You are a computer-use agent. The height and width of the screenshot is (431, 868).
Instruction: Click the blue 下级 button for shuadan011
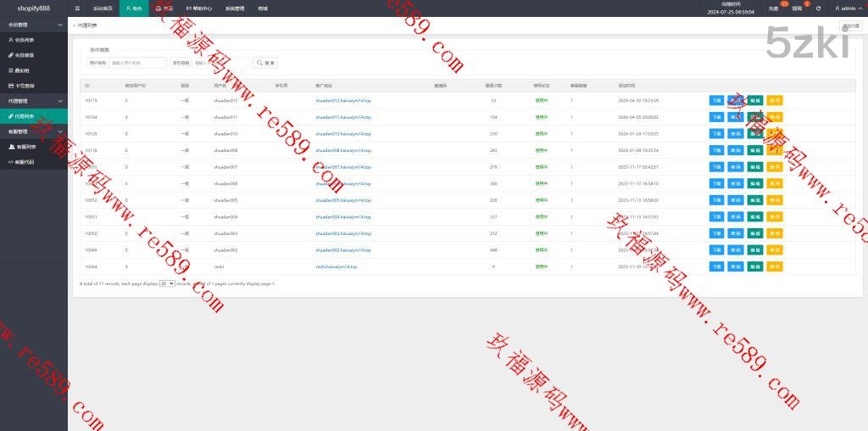716,117
